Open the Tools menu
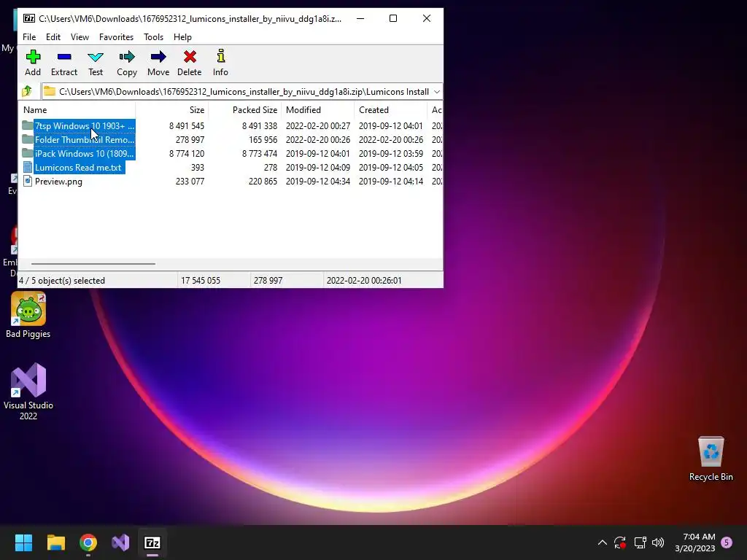Viewport: 747px width, 560px height. coord(153,37)
